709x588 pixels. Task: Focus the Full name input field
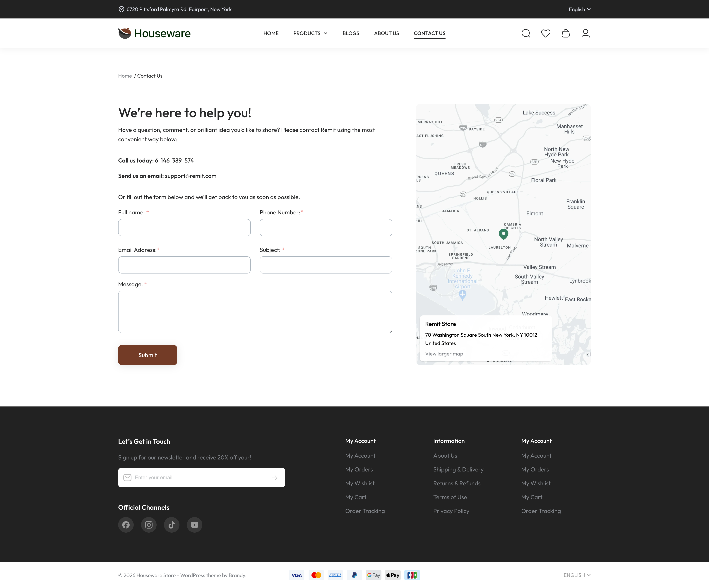(184, 227)
